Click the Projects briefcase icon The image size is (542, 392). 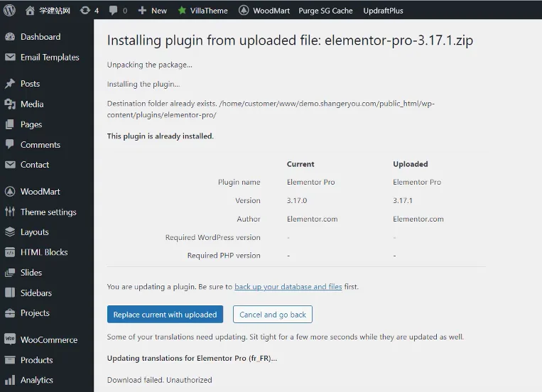click(x=10, y=313)
